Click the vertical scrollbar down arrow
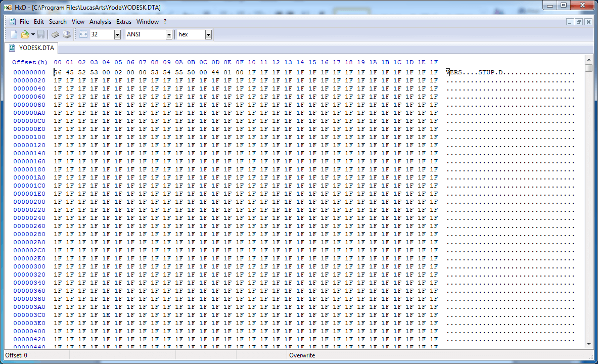 coord(588,344)
